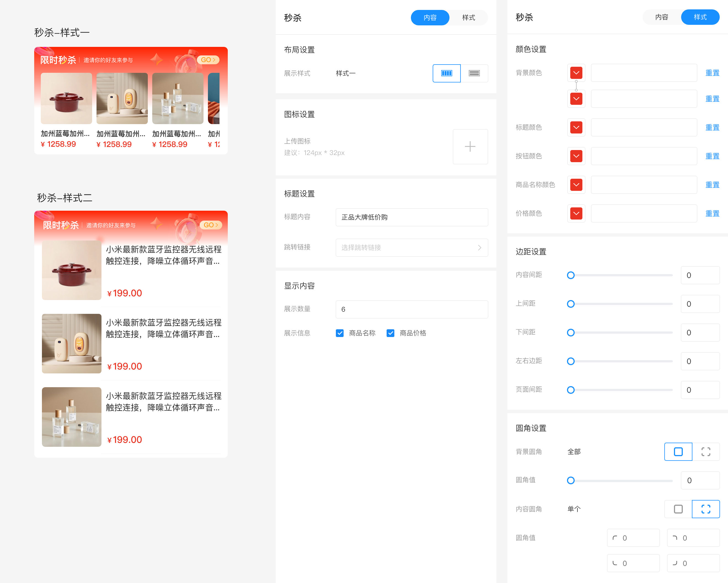Click 重置 next to 商品名称颜色

point(713,184)
